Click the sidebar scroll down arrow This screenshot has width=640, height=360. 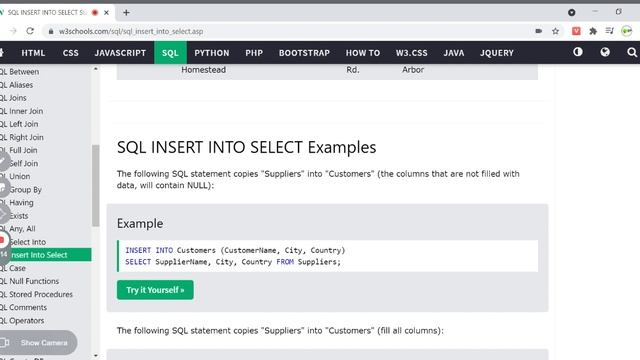click(x=96, y=356)
